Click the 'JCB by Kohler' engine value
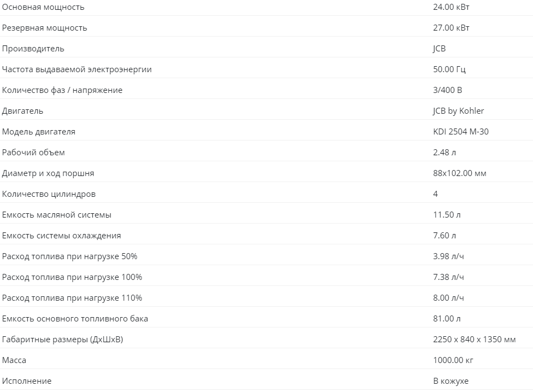Image resolution: width=533 pixels, height=392 pixels. (458, 111)
